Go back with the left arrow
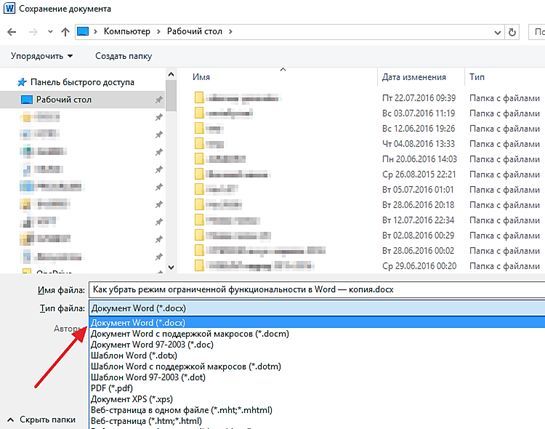The image size is (545, 429). pyautogui.click(x=12, y=32)
